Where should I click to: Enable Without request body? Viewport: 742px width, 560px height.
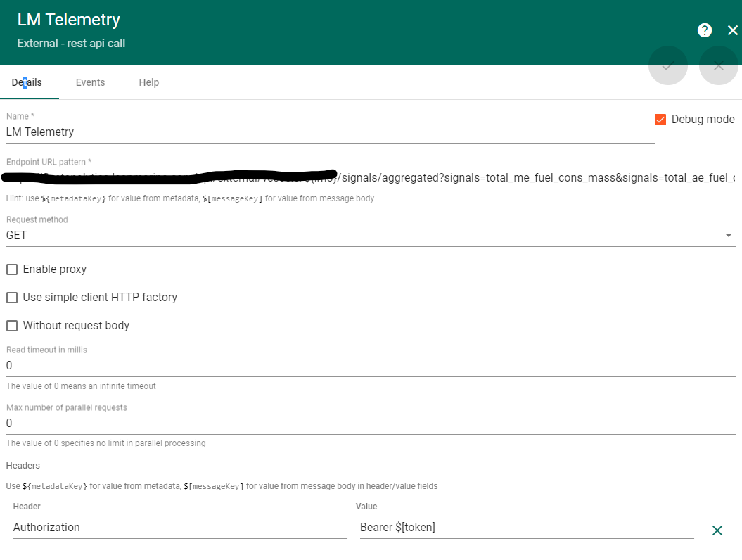[x=11, y=325]
